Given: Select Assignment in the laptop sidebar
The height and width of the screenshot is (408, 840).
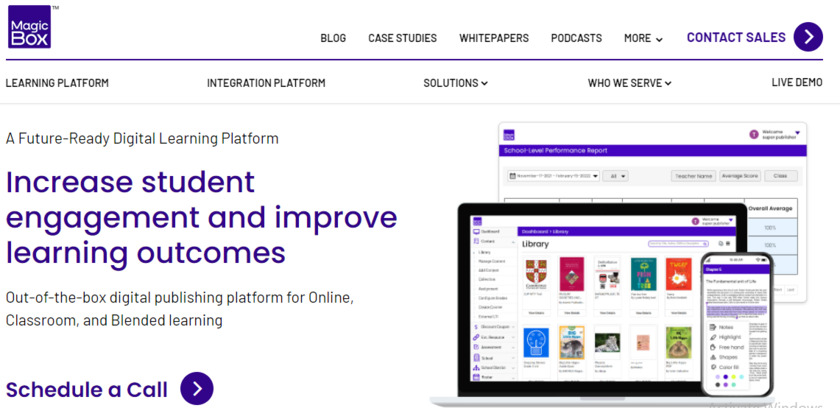Looking at the screenshot, I should click(488, 289).
